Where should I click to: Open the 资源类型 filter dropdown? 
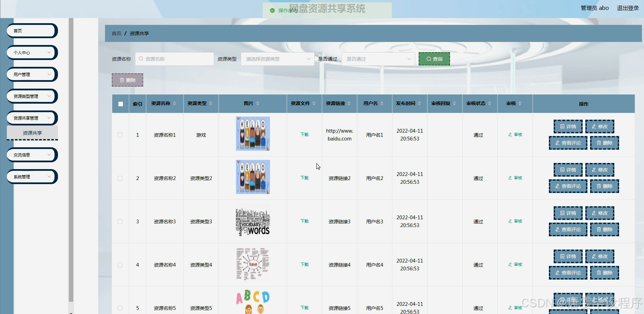(x=278, y=59)
